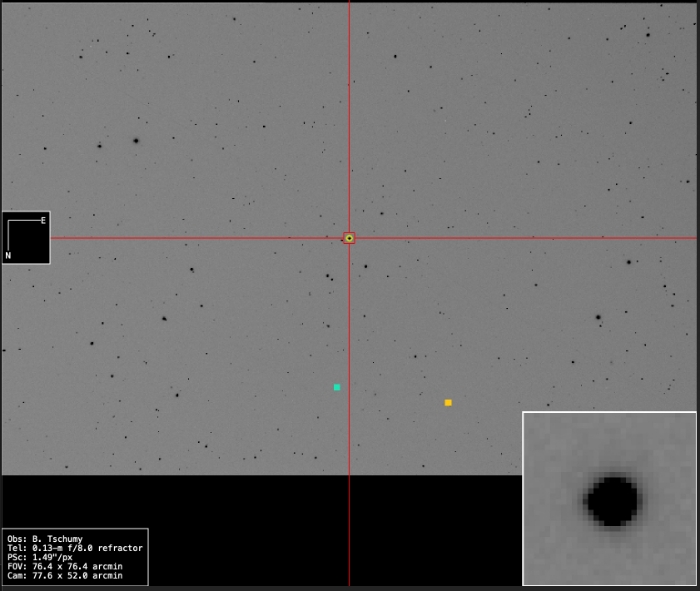The image size is (700, 591).
Task: Click the target box at the crosshair center
Action: [x=349, y=238]
